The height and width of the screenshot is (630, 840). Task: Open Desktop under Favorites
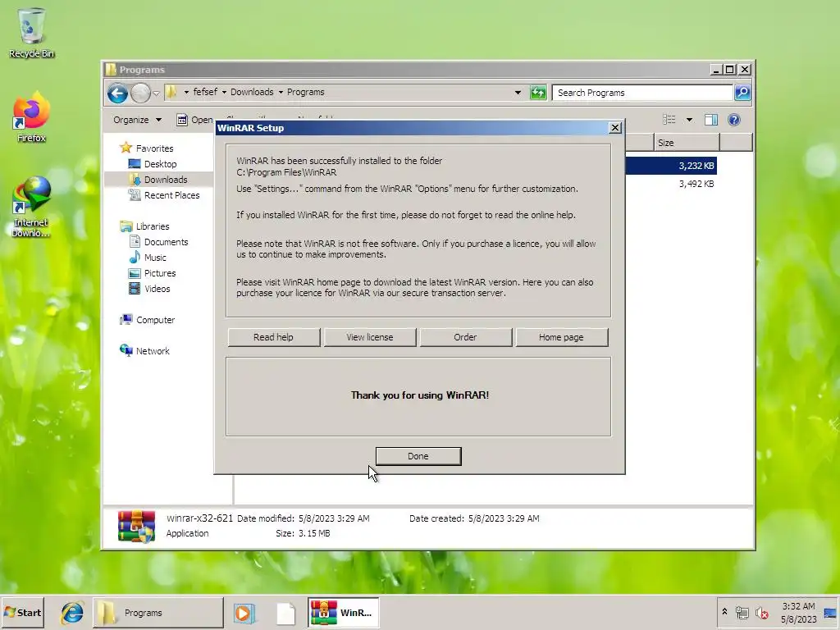[153, 164]
